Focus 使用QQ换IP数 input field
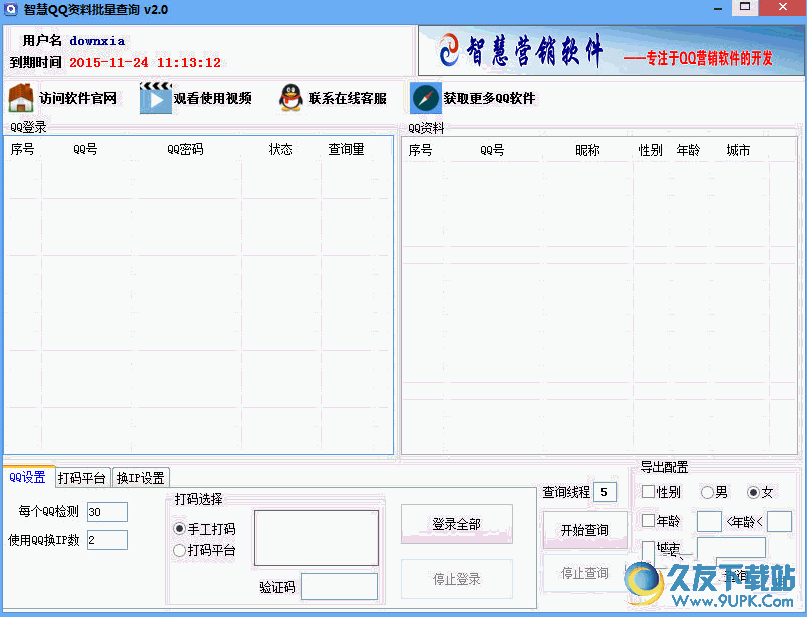The image size is (807, 617). [x=107, y=540]
